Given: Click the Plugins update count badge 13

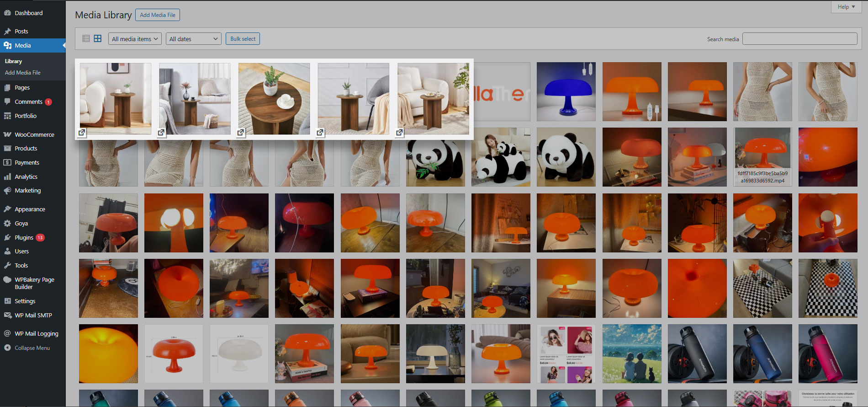Looking at the screenshot, I should (40, 237).
